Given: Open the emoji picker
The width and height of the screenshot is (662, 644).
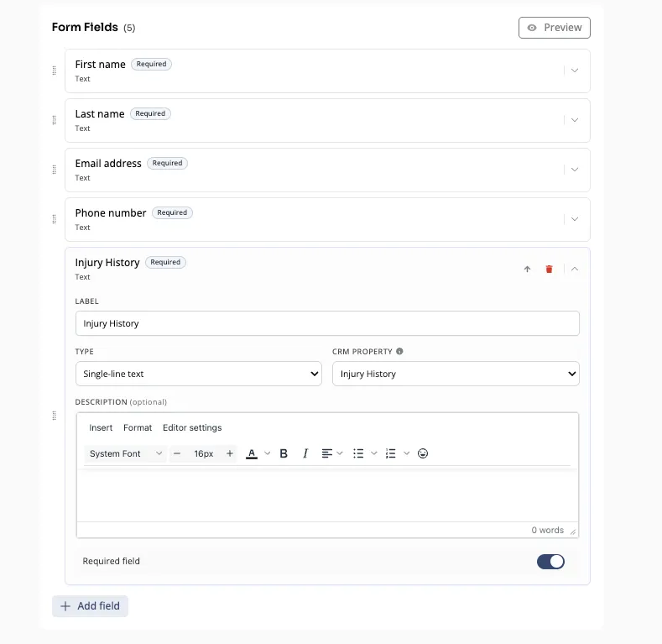Looking at the screenshot, I should click(423, 453).
